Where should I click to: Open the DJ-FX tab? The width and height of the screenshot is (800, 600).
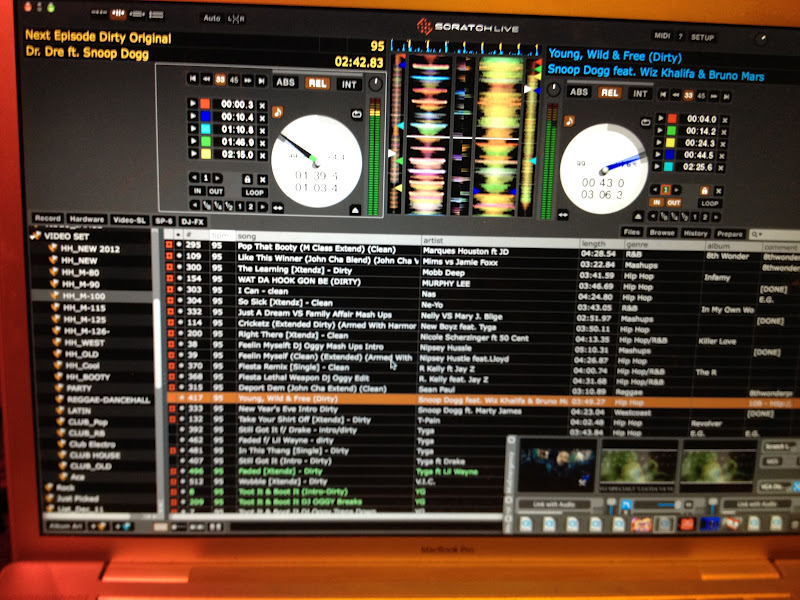pyautogui.click(x=193, y=221)
